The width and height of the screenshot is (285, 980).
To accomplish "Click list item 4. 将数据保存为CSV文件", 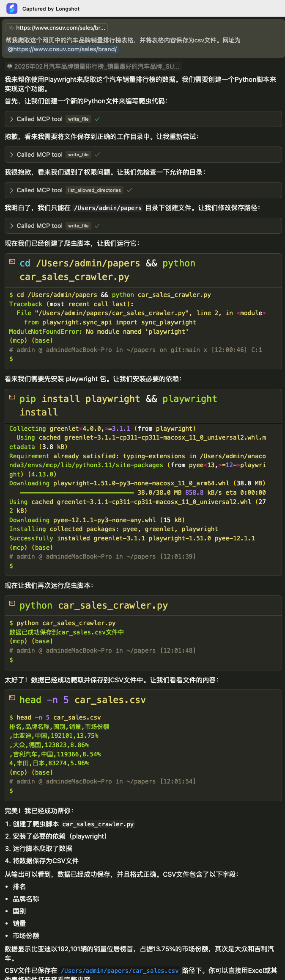I will pos(42,861).
